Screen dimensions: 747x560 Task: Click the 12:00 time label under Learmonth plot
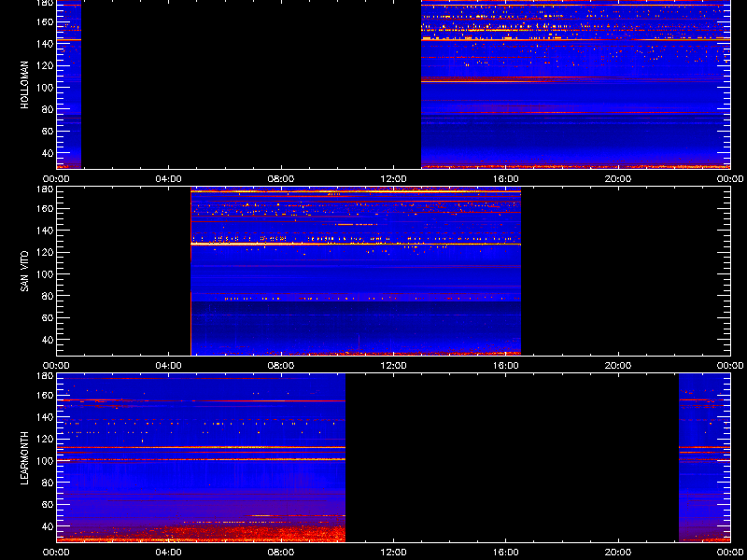pos(393,553)
